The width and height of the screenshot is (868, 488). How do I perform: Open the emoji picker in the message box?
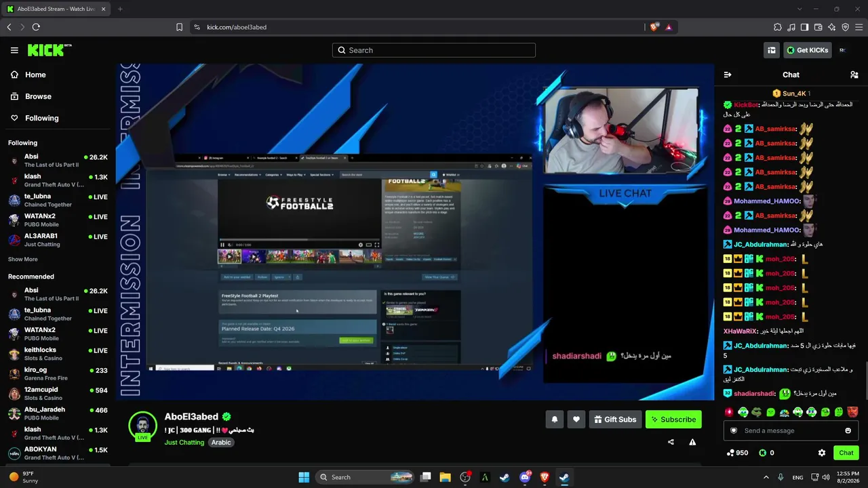[848, 430]
